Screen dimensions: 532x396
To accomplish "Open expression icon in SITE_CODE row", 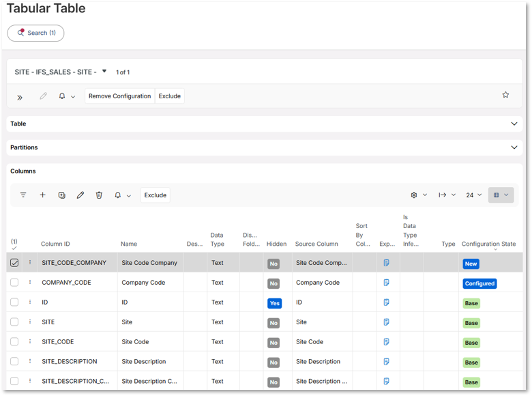I will pos(386,341).
